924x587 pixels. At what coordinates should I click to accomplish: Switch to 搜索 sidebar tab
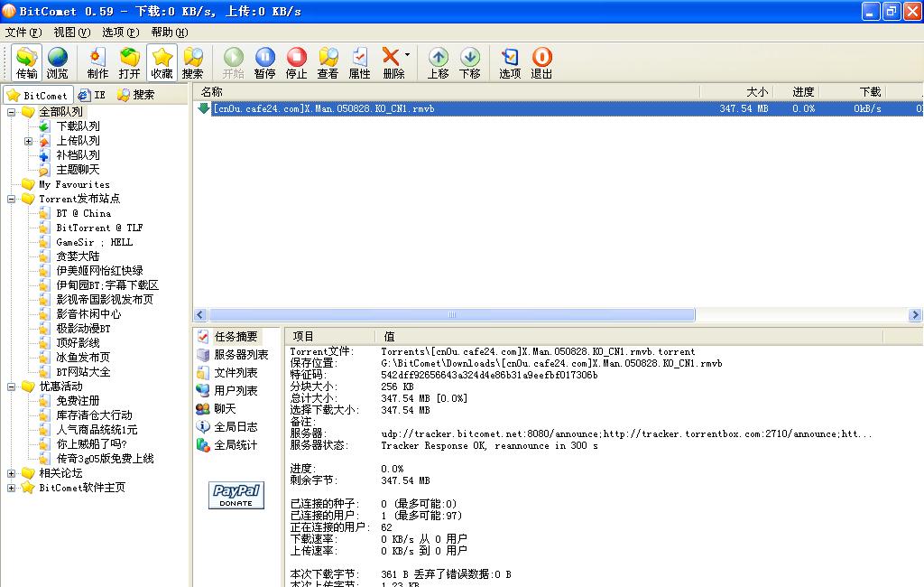point(136,95)
